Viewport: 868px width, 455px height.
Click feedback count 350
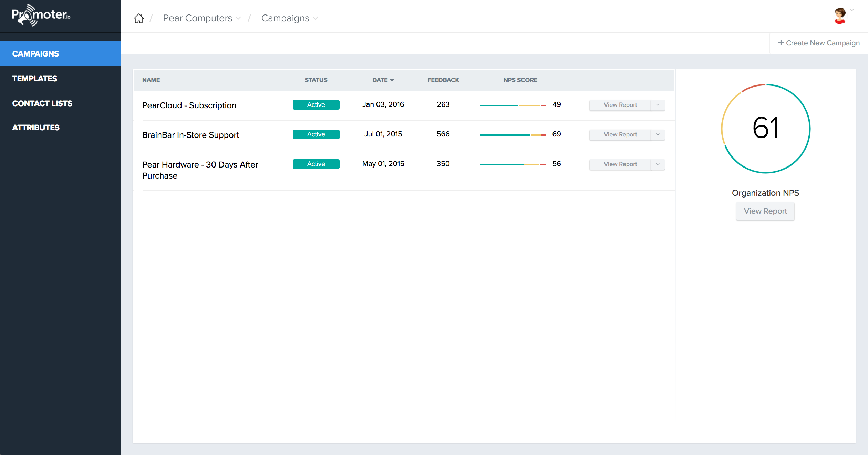pyautogui.click(x=443, y=164)
